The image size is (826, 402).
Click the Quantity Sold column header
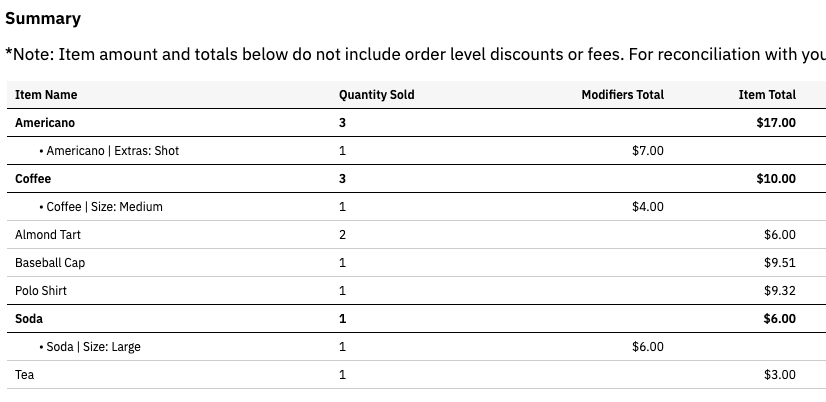(x=376, y=95)
